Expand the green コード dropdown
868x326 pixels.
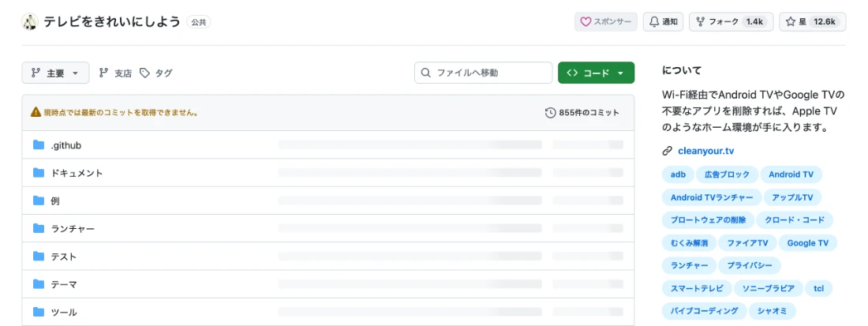597,73
